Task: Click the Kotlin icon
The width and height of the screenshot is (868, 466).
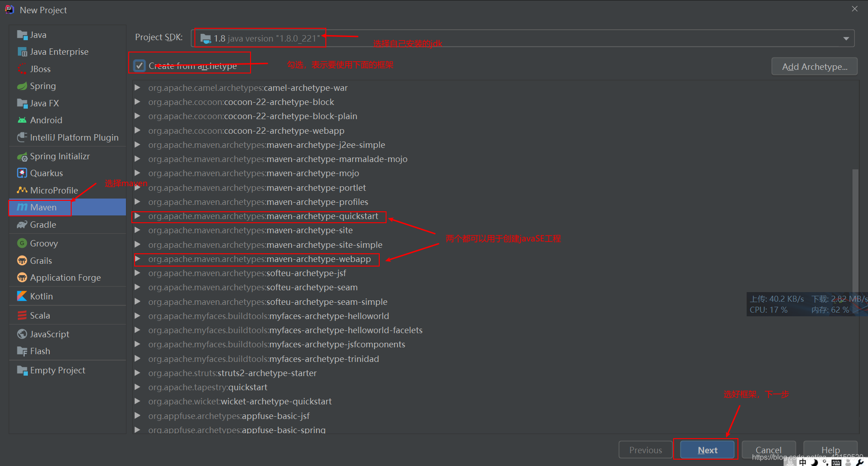Action: tap(22, 296)
